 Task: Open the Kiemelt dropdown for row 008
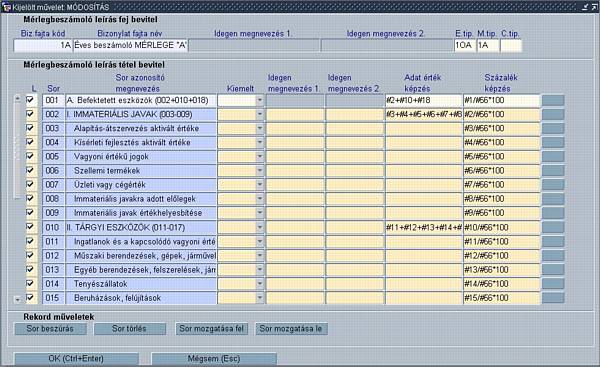pos(260,199)
